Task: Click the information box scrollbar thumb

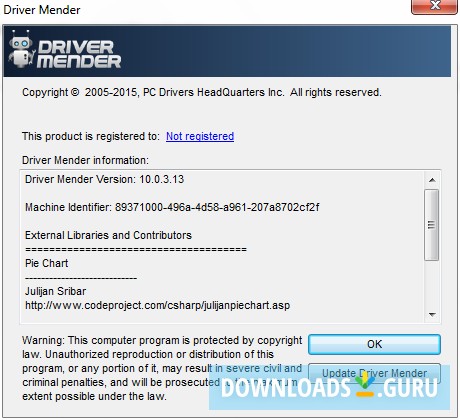Action: pos(432,225)
